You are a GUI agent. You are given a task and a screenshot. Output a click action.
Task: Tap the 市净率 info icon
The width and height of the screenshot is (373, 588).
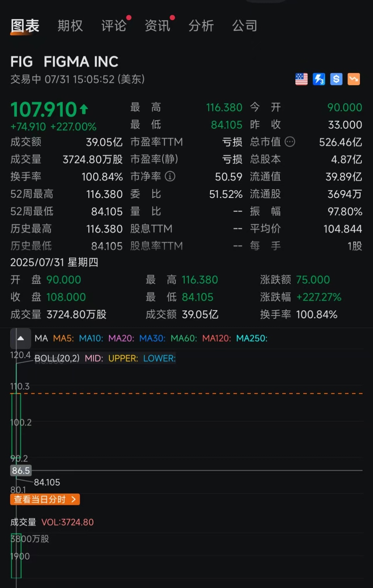point(170,177)
